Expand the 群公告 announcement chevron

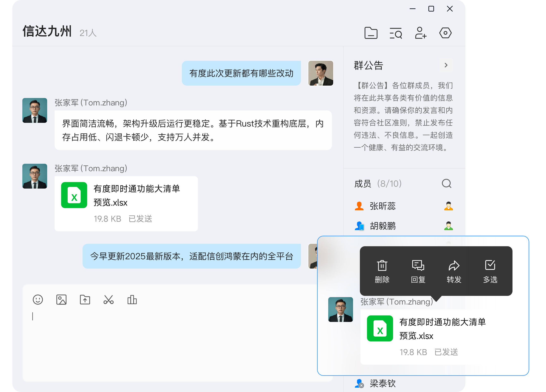[446, 65]
